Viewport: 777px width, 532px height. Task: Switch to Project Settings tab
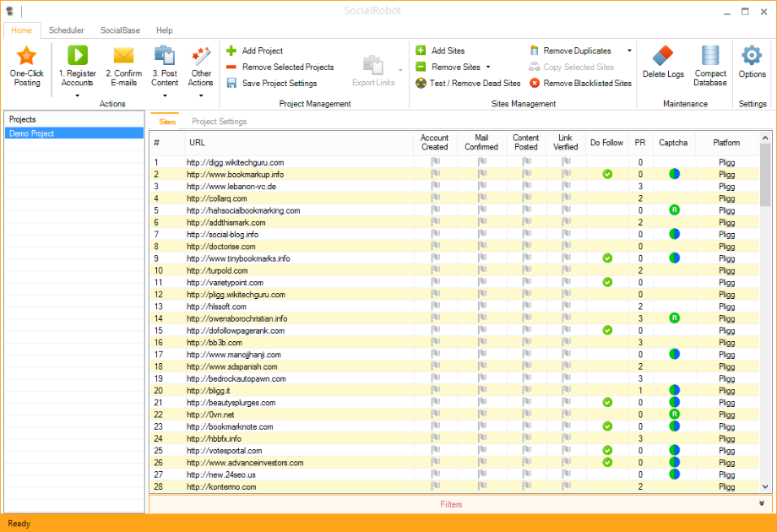click(x=219, y=122)
